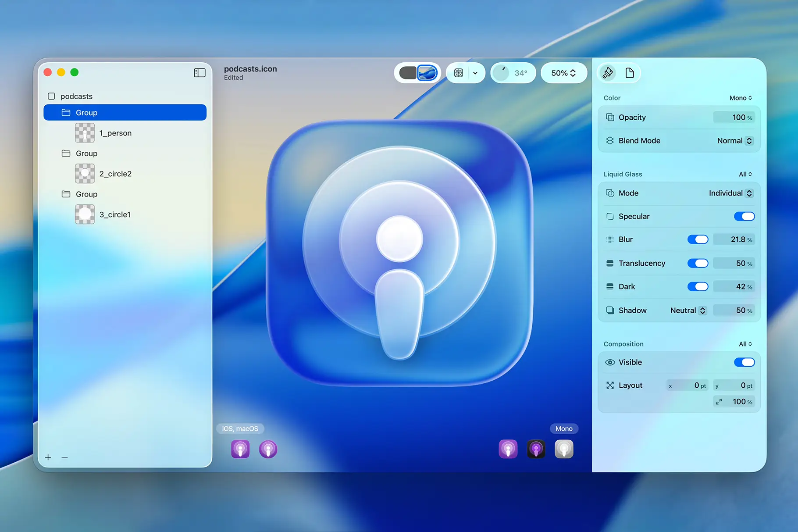Select the Group folder above 3_circle1
The image size is (798, 532).
pos(125,194)
